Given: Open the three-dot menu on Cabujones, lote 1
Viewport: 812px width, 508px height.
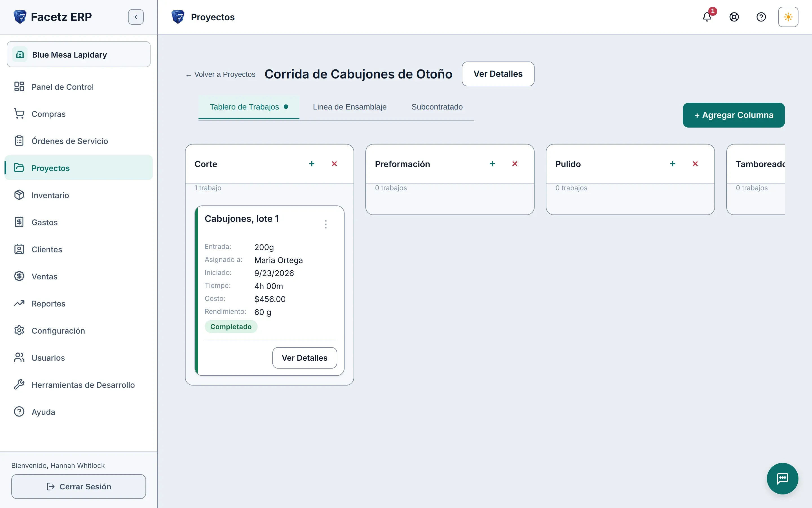Looking at the screenshot, I should [x=326, y=224].
